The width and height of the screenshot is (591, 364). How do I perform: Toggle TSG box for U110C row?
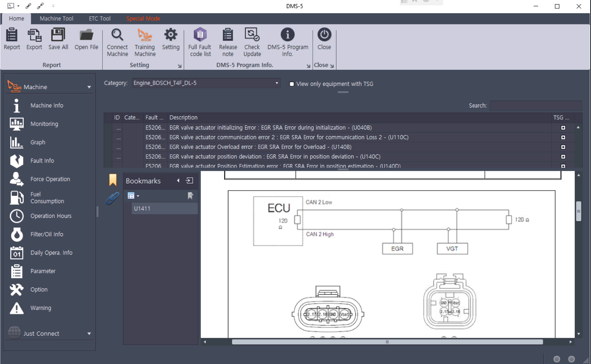coord(563,137)
